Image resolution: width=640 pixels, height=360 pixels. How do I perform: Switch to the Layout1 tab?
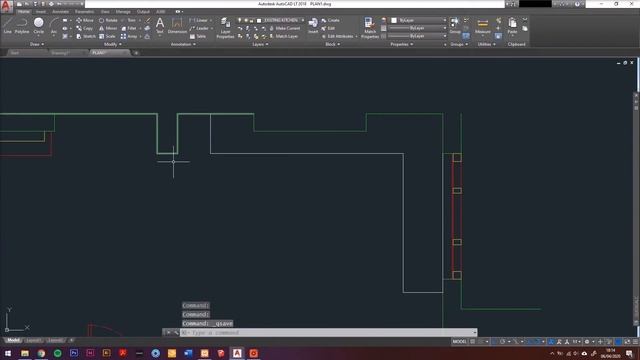33,340
